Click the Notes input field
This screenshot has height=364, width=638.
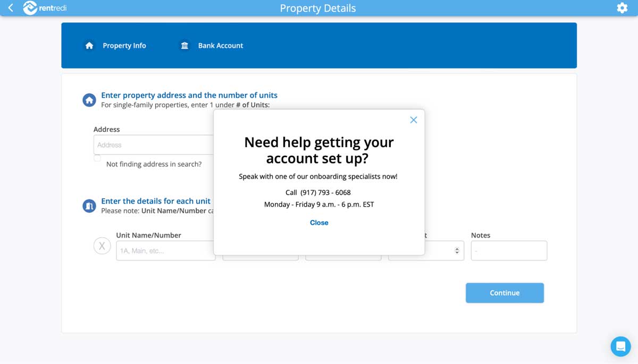(x=508, y=250)
